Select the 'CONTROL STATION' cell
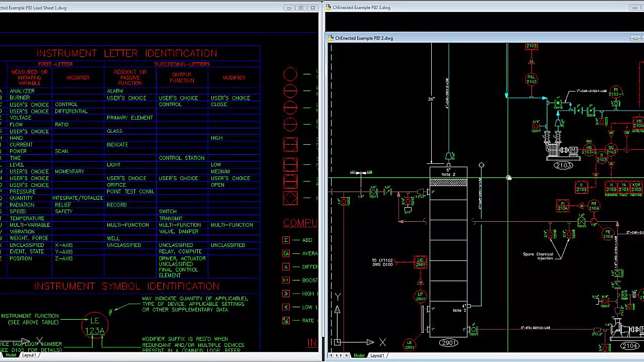The width and height of the screenshot is (644, 362). (x=182, y=158)
